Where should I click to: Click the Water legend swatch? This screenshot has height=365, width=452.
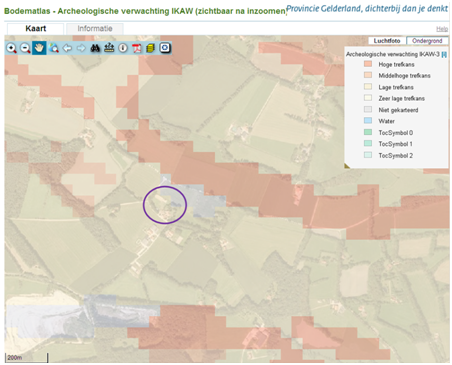[368, 121]
